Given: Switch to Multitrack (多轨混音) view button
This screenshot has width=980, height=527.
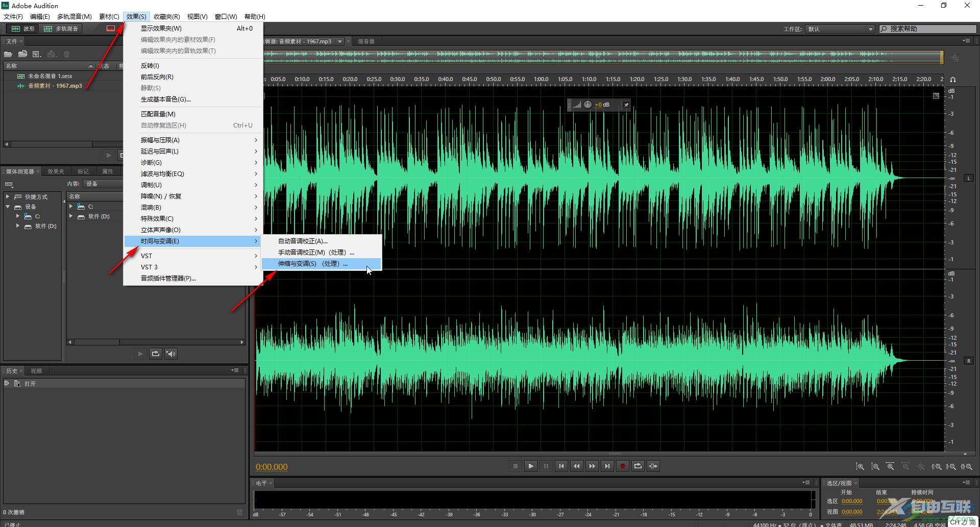Looking at the screenshot, I should tap(61, 29).
